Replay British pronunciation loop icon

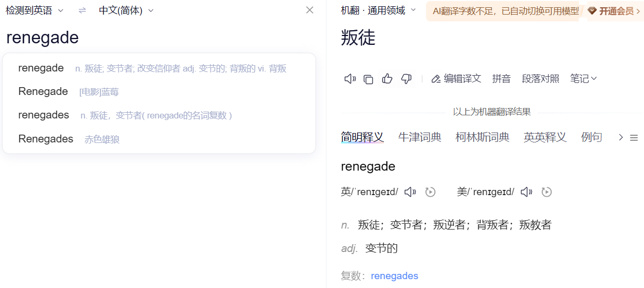pos(430,192)
